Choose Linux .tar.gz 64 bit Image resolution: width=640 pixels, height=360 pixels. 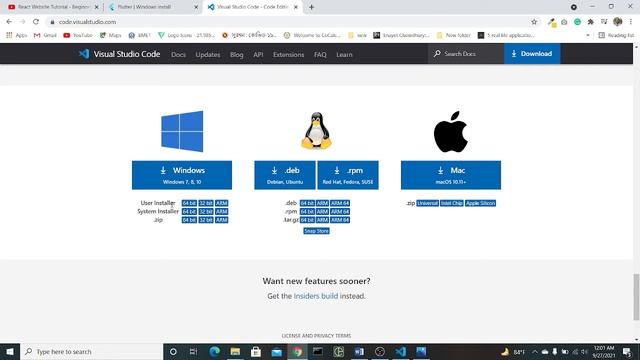coord(307,220)
